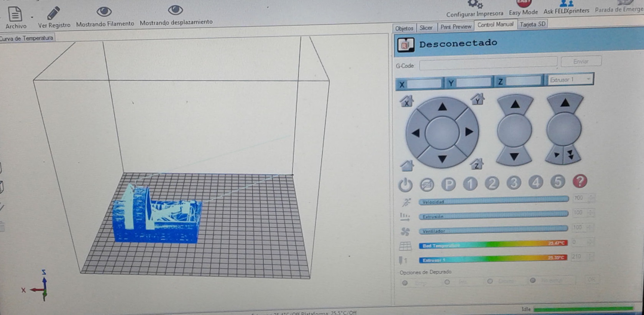This screenshot has height=315, width=644.
Task: Run custom script button 3
Action: pos(514,183)
